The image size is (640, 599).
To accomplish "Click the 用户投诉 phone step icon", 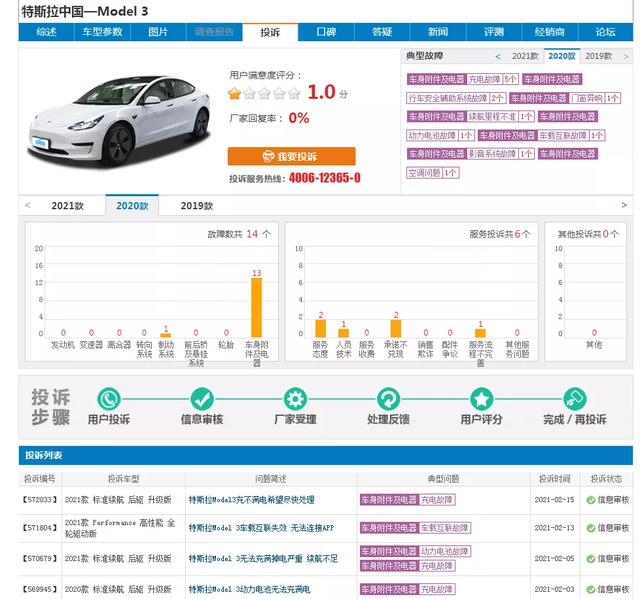I will [109, 399].
